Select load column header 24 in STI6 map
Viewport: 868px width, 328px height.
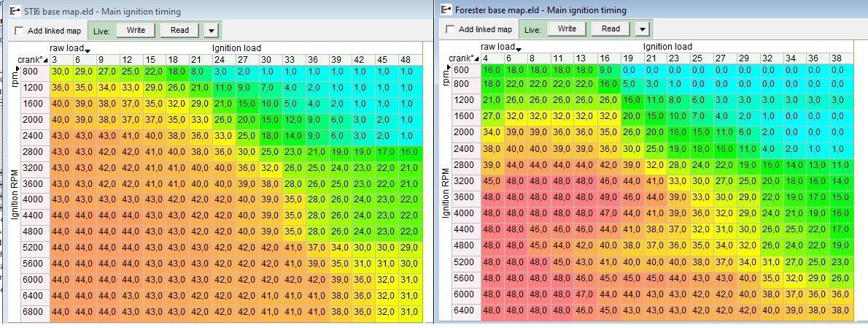point(224,60)
